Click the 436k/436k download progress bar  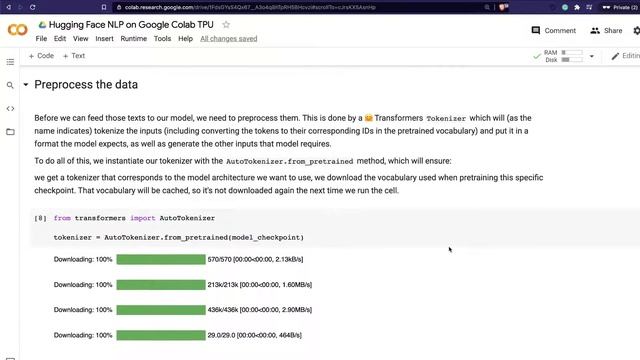click(x=161, y=310)
